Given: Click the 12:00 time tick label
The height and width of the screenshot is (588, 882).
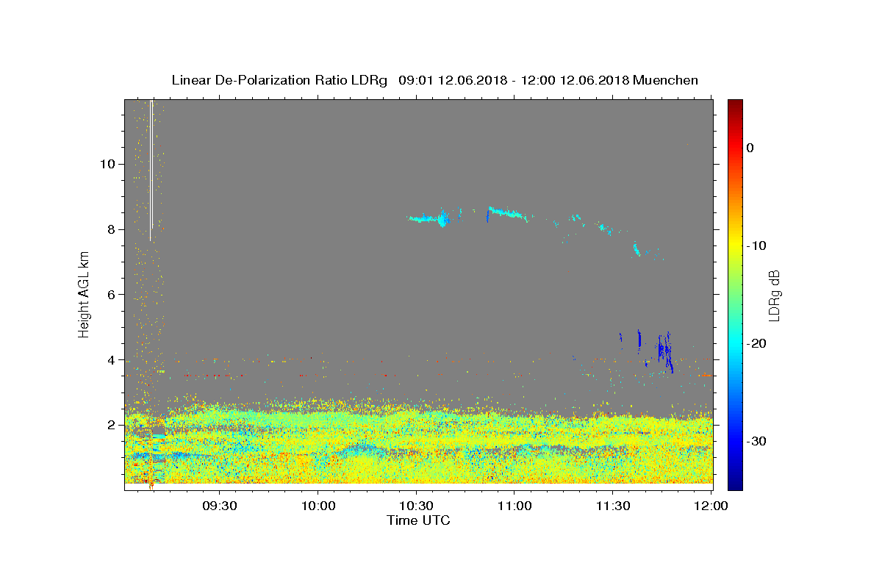Looking at the screenshot, I should click(711, 506).
